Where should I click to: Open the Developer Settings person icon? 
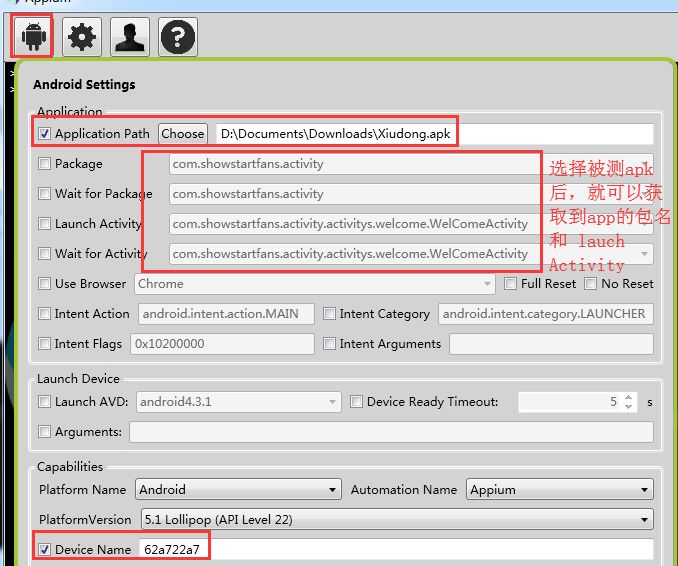[x=130, y=37]
